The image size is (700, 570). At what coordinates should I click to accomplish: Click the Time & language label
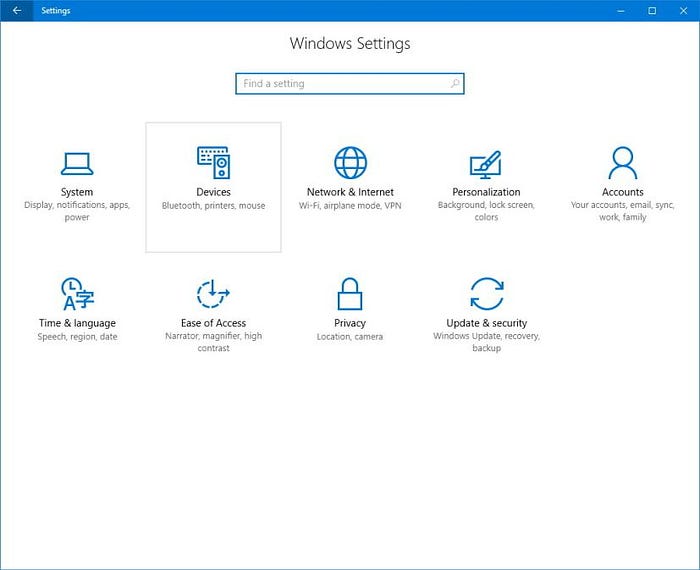pos(77,323)
